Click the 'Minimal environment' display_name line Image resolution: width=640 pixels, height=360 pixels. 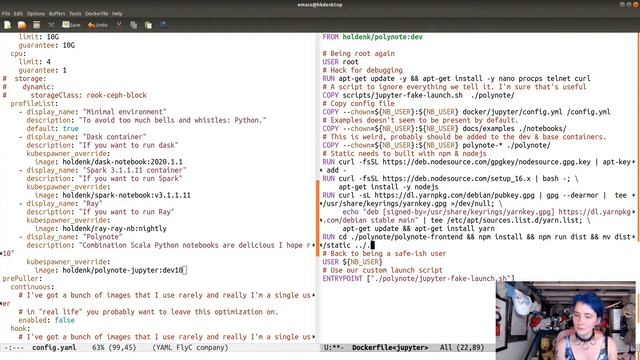[x=93, y=112]
